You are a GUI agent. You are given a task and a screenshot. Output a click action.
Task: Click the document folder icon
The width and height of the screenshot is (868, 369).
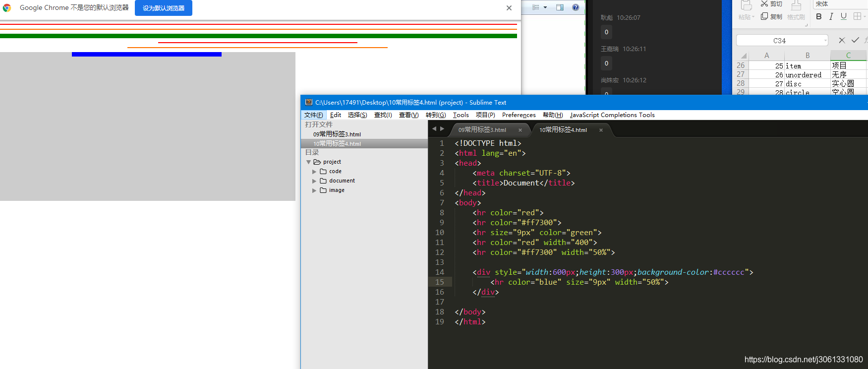(323, 181)
